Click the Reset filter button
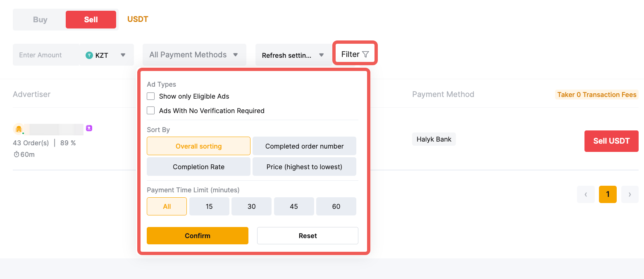Screen dimensions: 644x279 308,236
